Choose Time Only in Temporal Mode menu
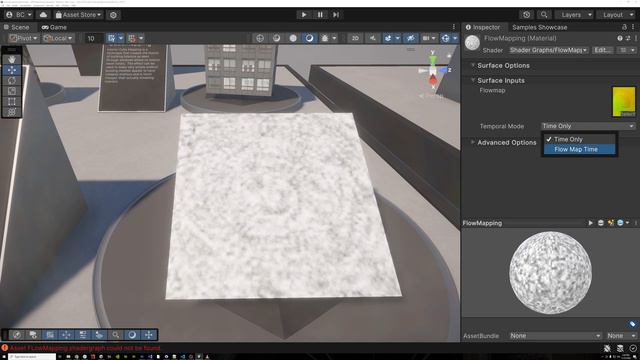The width and height of the screenshot is (640, 360). (x=579, y=139)
